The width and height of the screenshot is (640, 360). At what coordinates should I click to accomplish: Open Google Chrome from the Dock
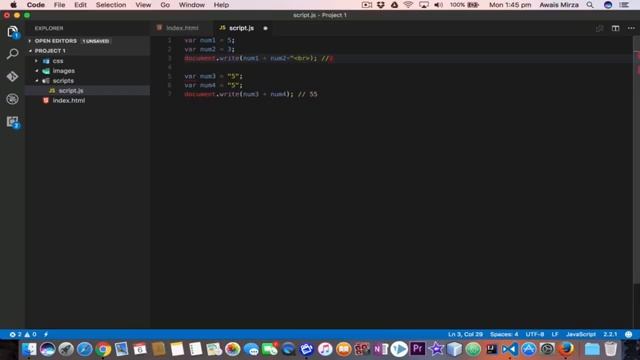coord(103,349)
